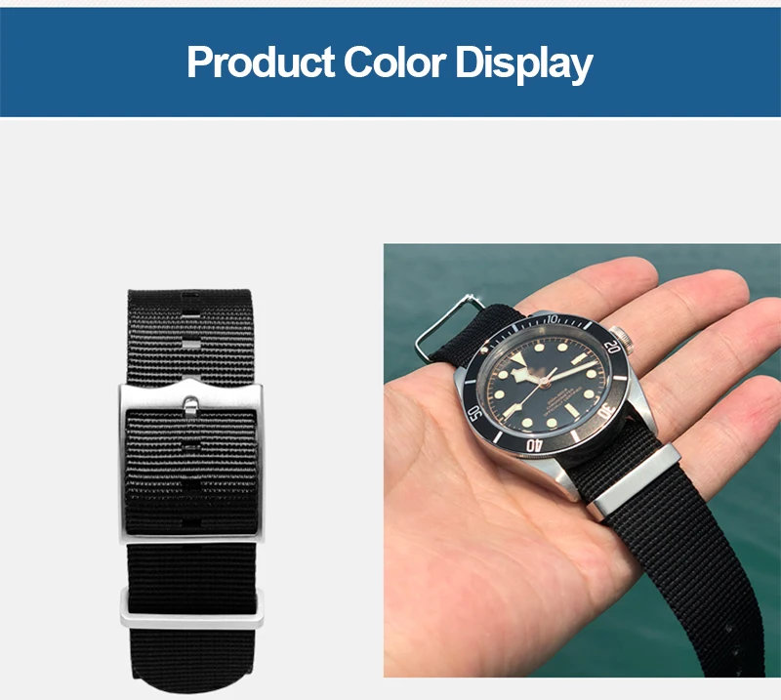Image resolution: width=781 pixels, height=700 pixels.
Task: Click the "Product Color Display" heading text
Action: [x=390, y=62]
